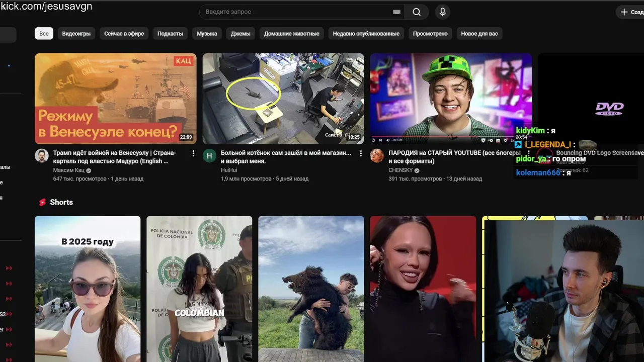This screenshot has width=644, height=362.
Task: Click the 647 тыс. просмотров text
Action: [79, 179]
